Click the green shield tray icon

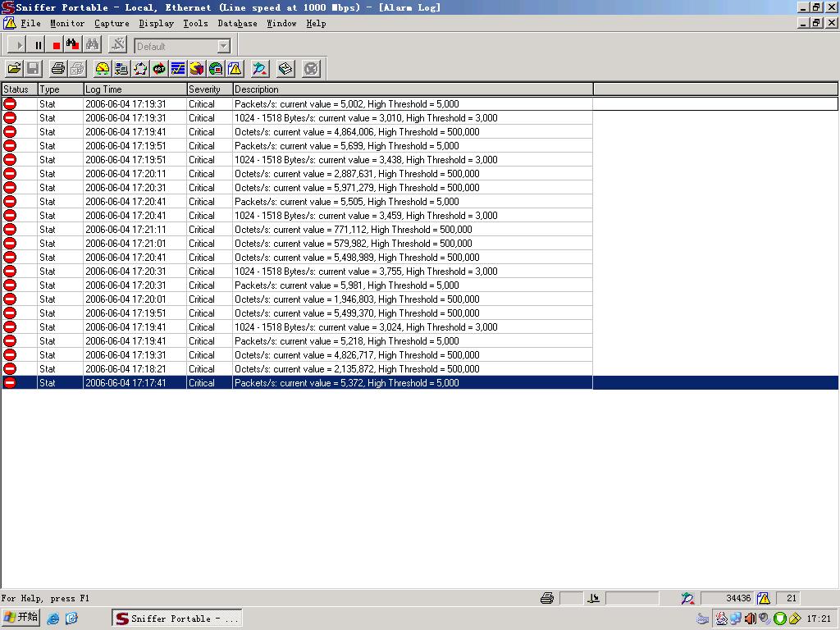(780, 619)
